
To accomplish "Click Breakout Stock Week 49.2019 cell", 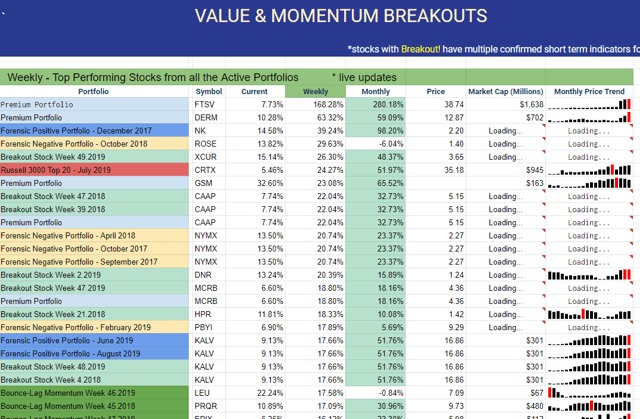I will pyautogui.click(x=94, y=157).
